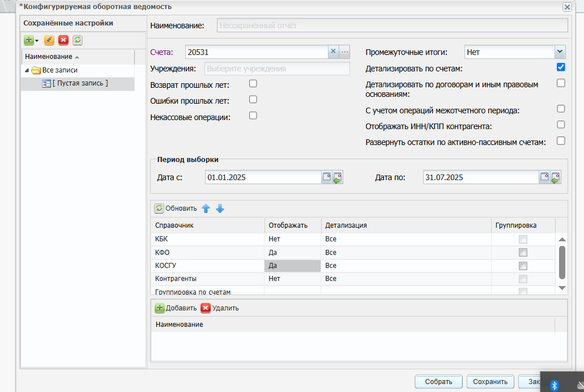
Task: Click the справочник table vertical scrollbar
Action: click(562, 263)
